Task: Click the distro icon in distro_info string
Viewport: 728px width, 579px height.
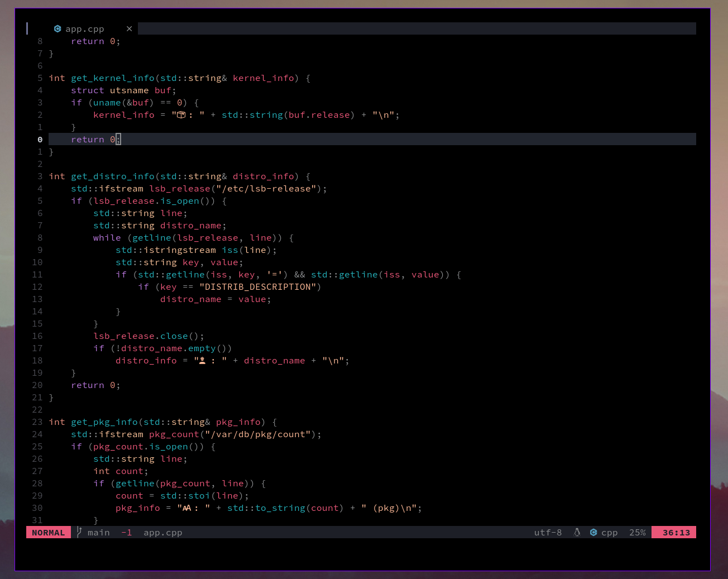Action: click(202, 361)
